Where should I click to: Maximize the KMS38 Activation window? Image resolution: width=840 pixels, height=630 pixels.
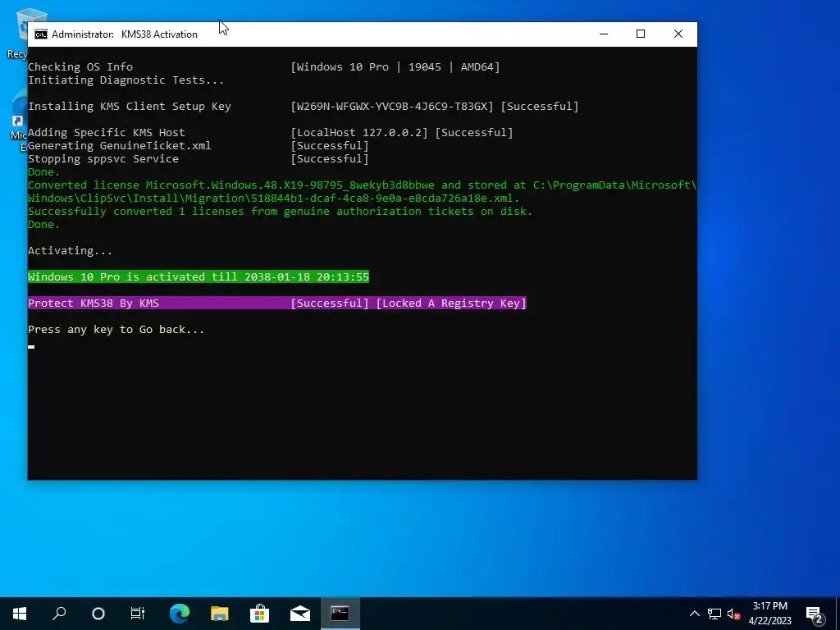tap(641, 34)
